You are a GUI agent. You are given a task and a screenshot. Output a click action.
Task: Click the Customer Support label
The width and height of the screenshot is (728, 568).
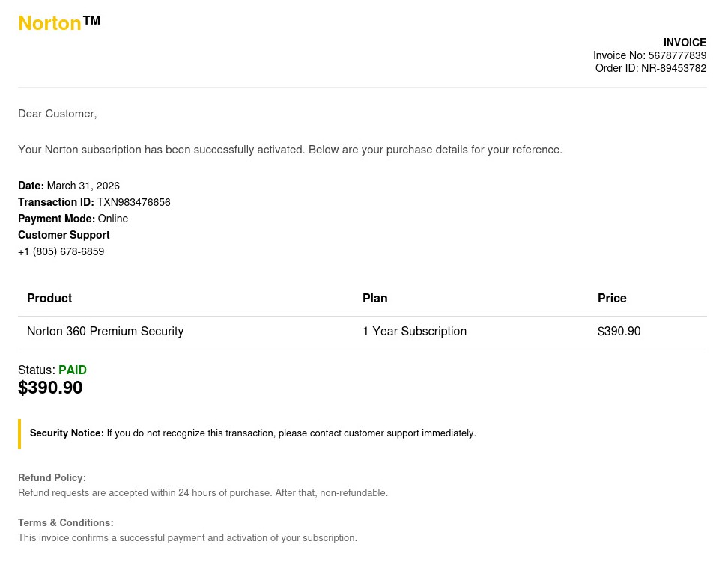tap(64, 235)
